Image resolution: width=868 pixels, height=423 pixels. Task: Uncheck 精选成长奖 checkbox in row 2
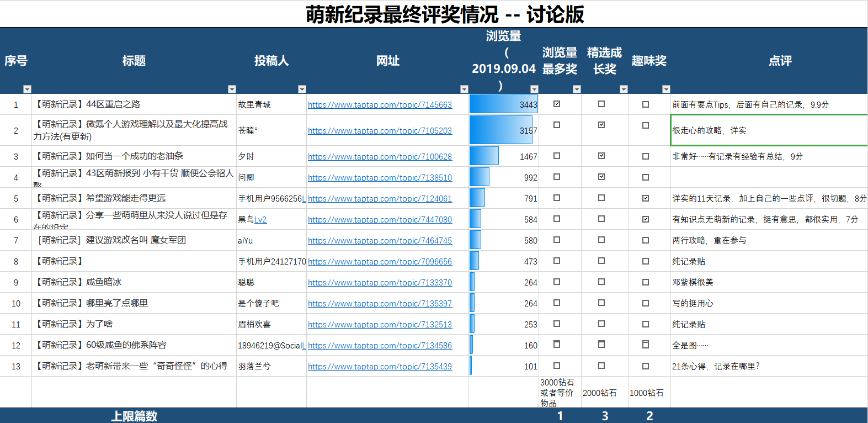[x=601, y=125]
